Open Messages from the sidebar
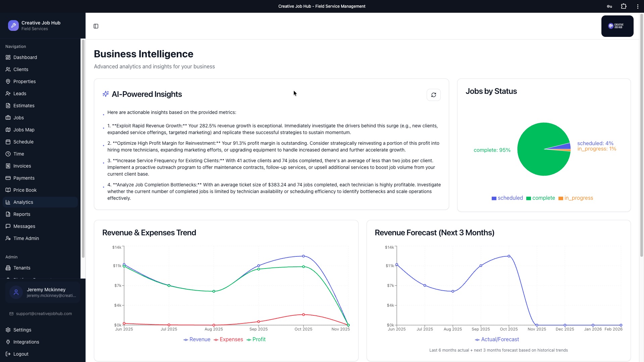Image resolution: width=644 pixels, height=362 pixels. pos(24,226)
